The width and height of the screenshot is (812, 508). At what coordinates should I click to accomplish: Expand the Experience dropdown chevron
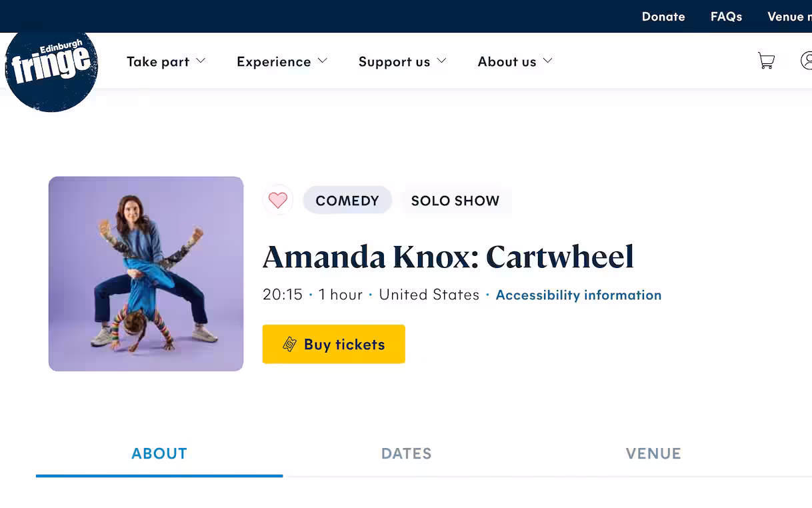pos(323,61)
